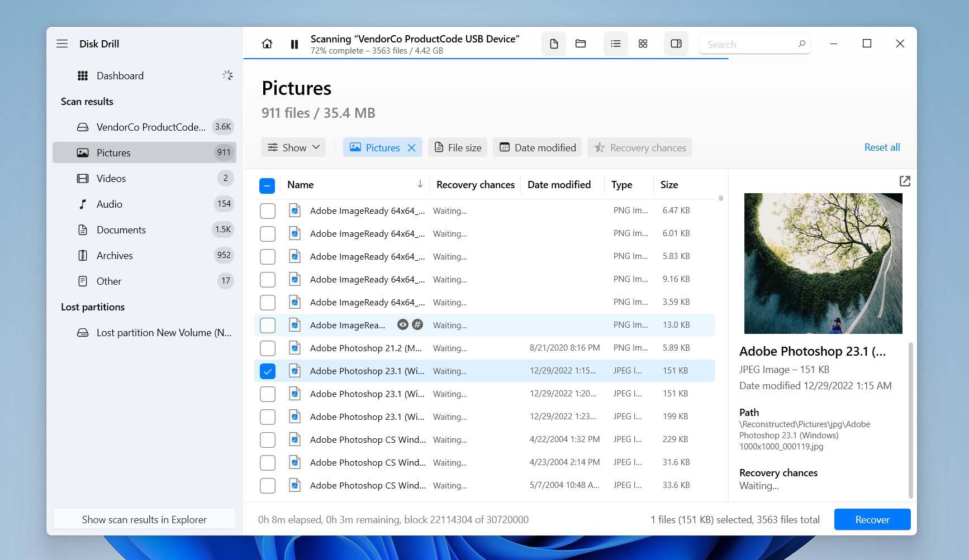
Task: Toggle the select-all checkbox in header
Action: [267, 185]
